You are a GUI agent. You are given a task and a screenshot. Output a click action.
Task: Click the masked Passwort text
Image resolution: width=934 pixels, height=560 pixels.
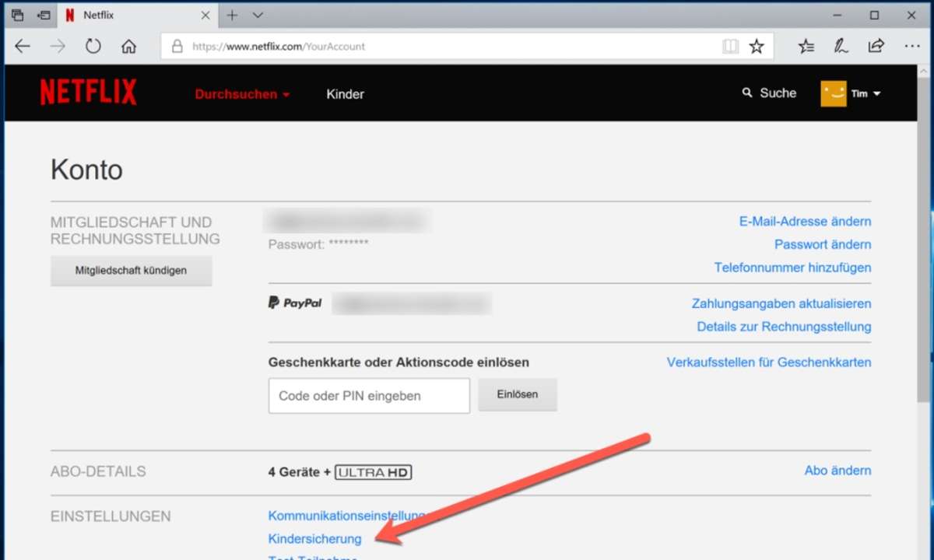click(318, 244)
